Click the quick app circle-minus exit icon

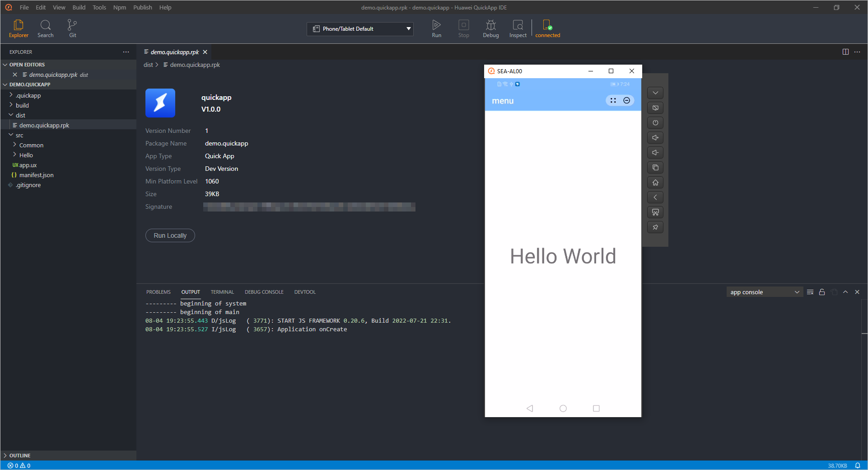(x=627, y=101)
